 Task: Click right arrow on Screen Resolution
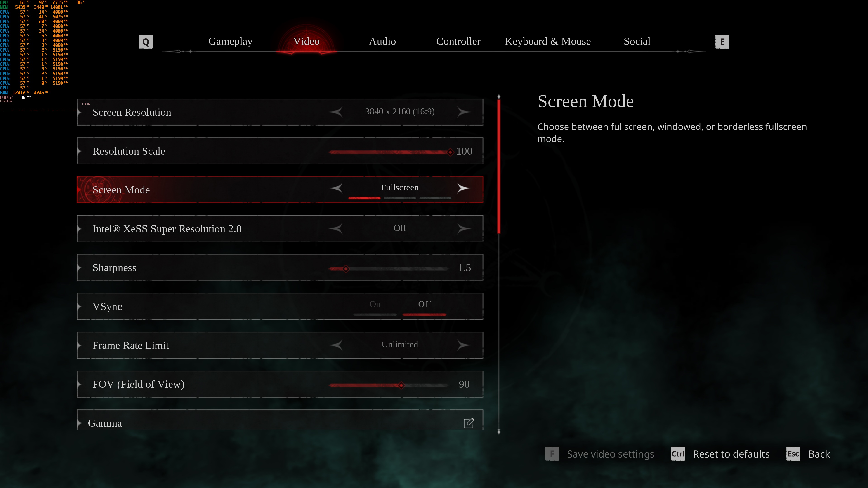pos(464,112)
